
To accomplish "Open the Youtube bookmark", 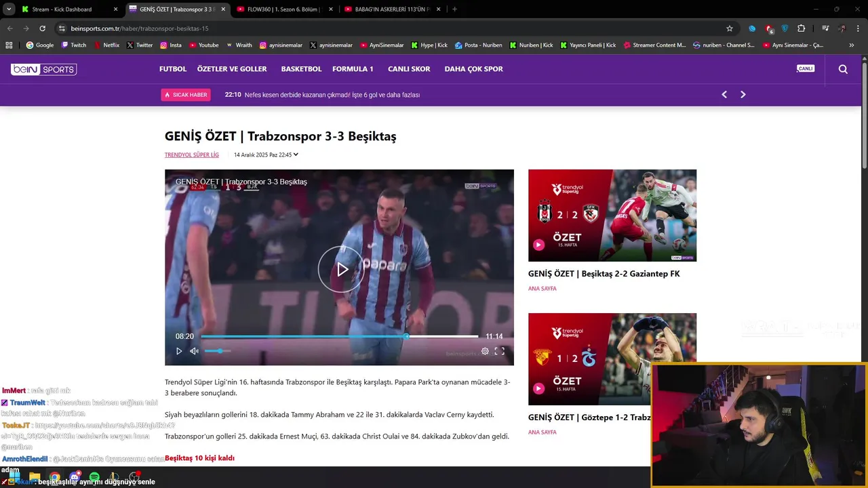I will [x=203, y=45].
